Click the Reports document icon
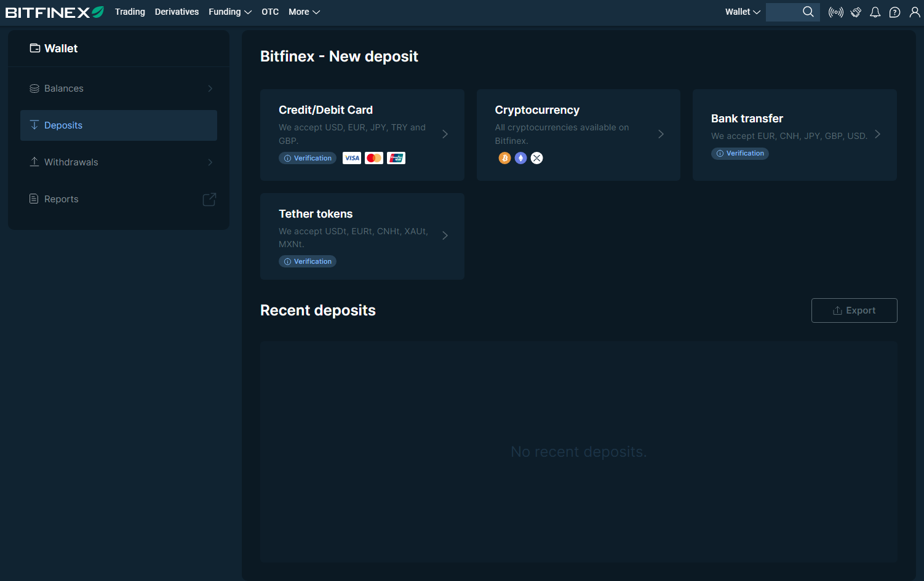The width and height of the screenshot is (924, 581). click(x=34, y=199)
